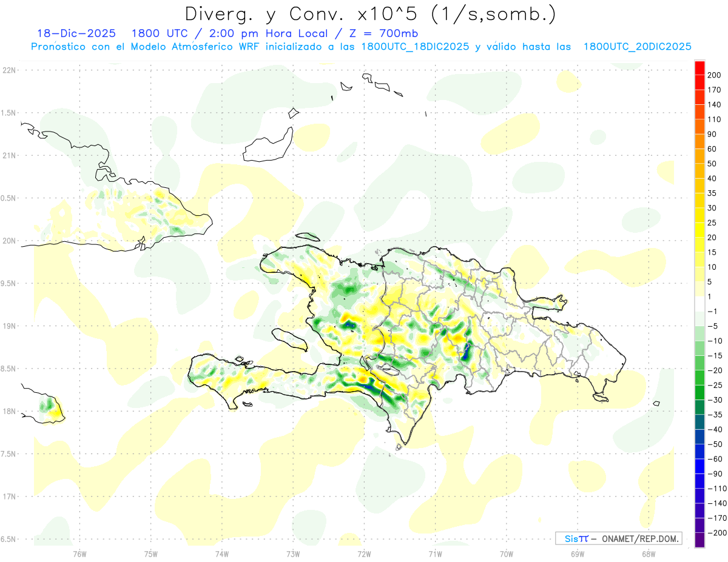The image size is (728, 562).
Task: Click the colorbar value '-5'
Action: 712,326
